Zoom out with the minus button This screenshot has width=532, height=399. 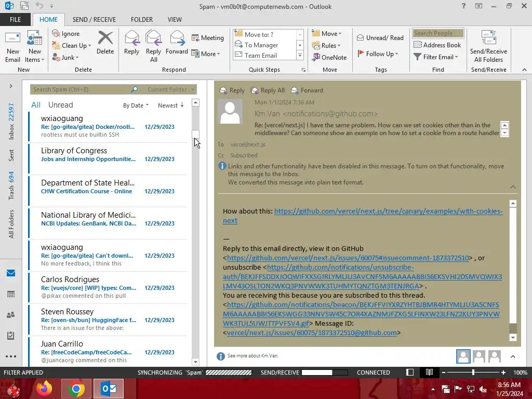point(444,373)
